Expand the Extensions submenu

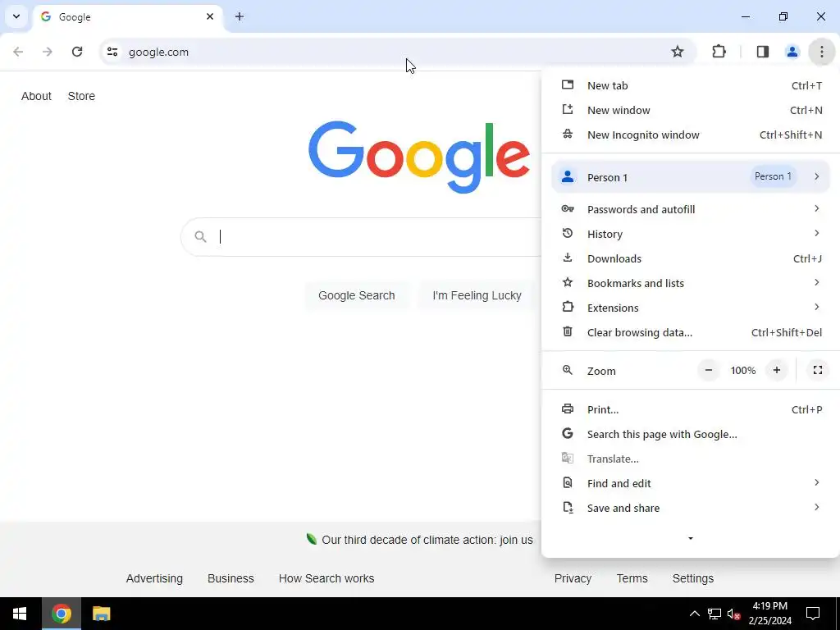(691, 308)
